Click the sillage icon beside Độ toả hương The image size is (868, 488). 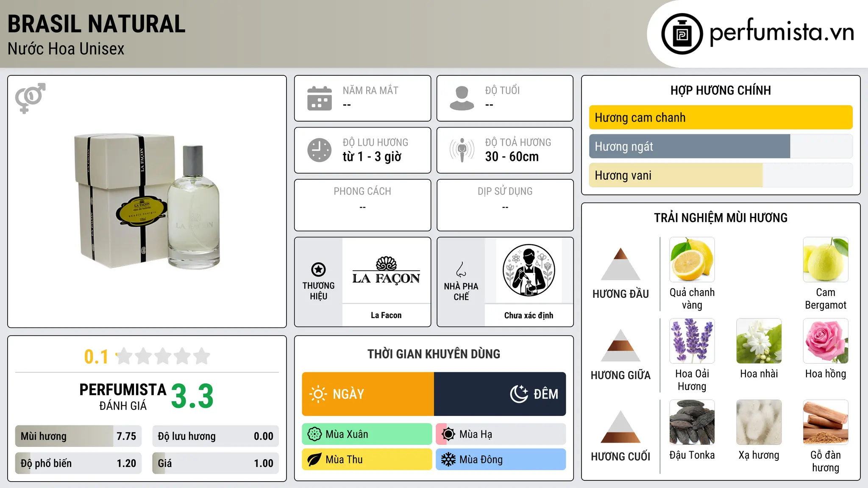click(462, 150)
